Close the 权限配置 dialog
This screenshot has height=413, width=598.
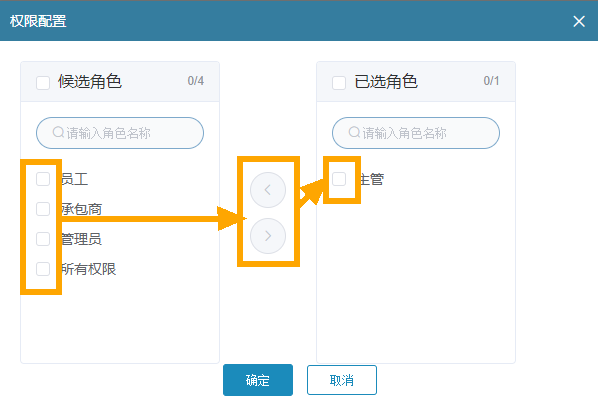(x=579, y=21)
